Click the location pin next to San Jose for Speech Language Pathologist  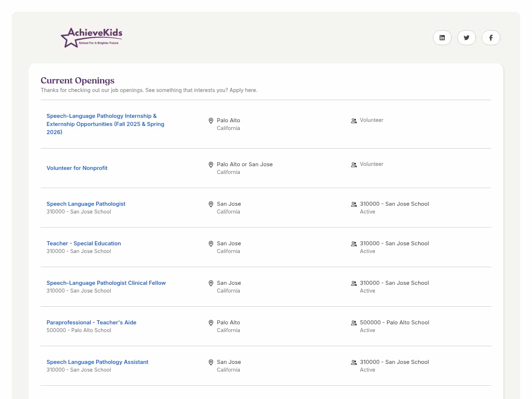[211, 204]
